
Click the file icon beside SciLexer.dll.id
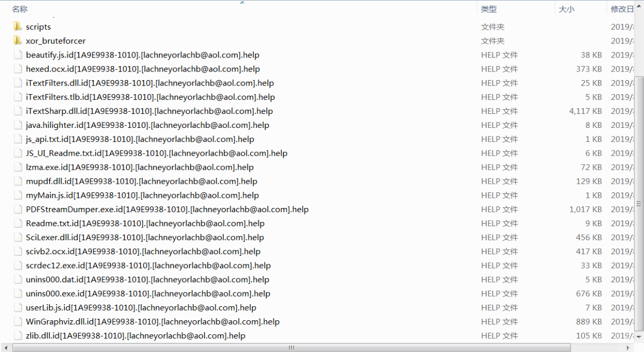click(18, 237)
